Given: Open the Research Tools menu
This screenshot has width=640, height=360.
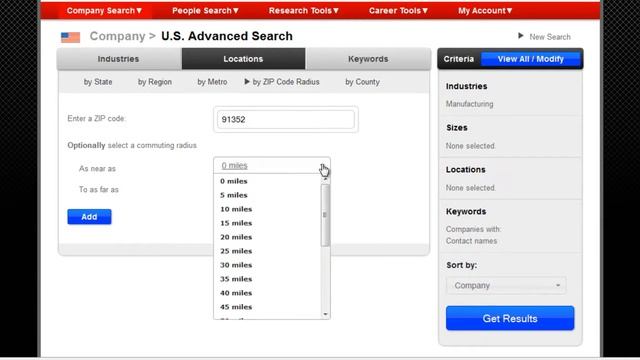Looking at the screenshot, I should (304, 11).
